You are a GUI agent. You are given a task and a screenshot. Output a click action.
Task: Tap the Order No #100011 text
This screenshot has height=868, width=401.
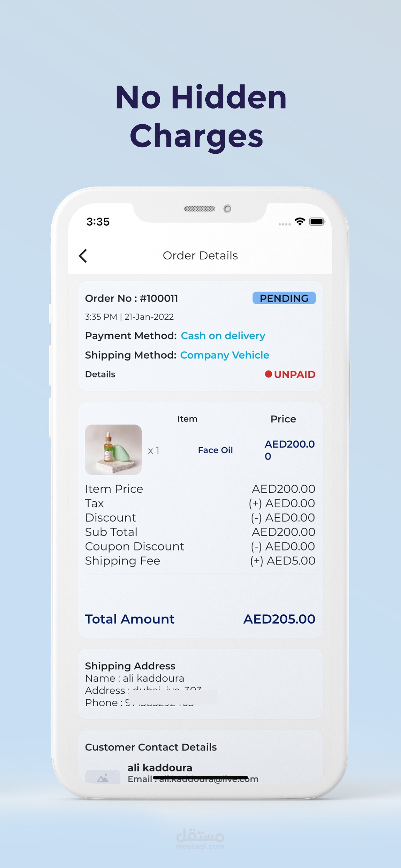131,298
